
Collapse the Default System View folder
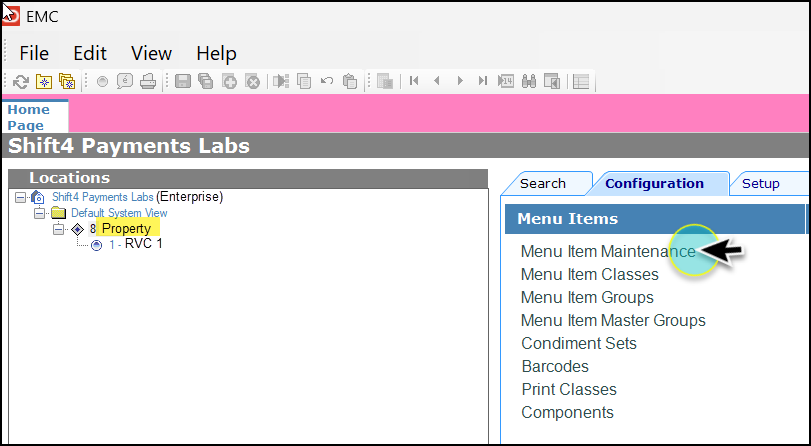pos(39,213)
